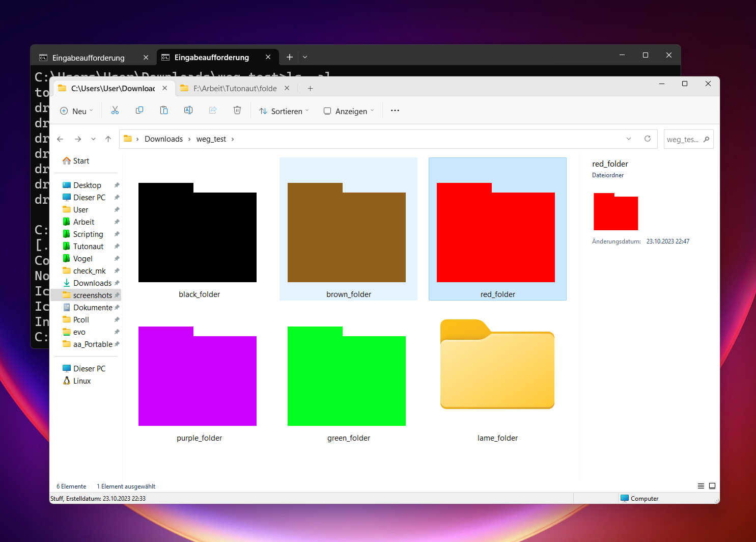The image size is (756, 542).
Task: Open the Neu menu to create items
Action: (x=76, y=111)
